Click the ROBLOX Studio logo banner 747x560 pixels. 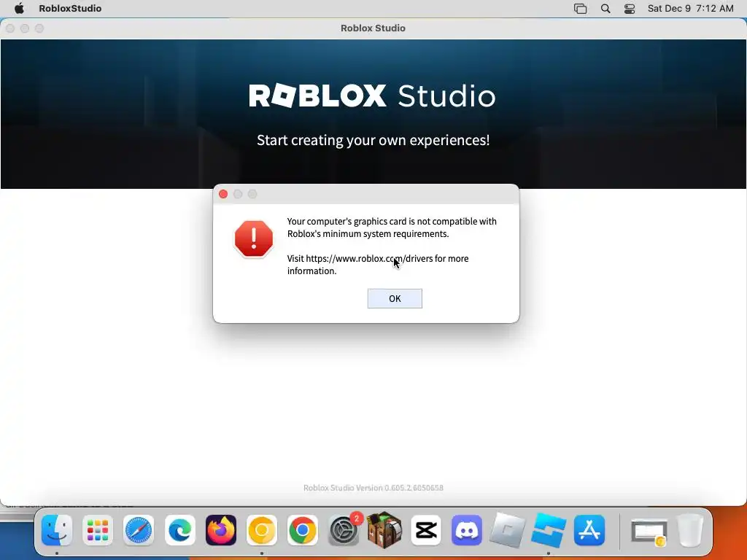[373, 96]
